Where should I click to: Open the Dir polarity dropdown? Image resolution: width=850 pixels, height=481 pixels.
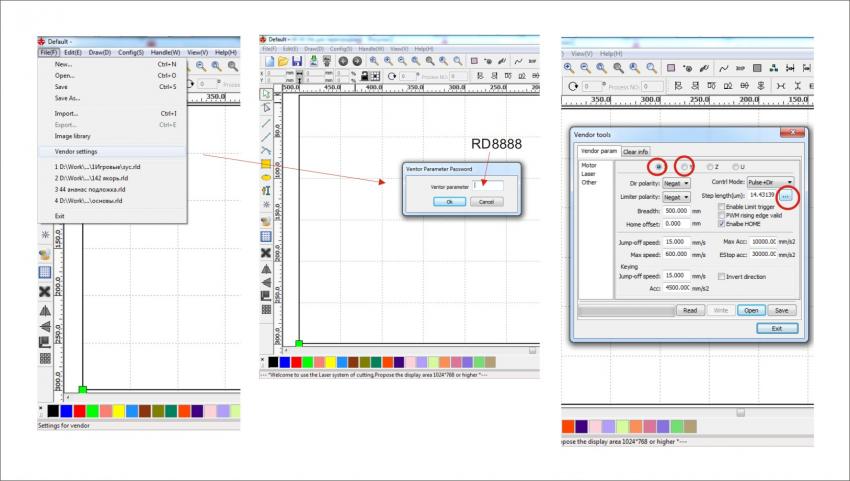677,183
